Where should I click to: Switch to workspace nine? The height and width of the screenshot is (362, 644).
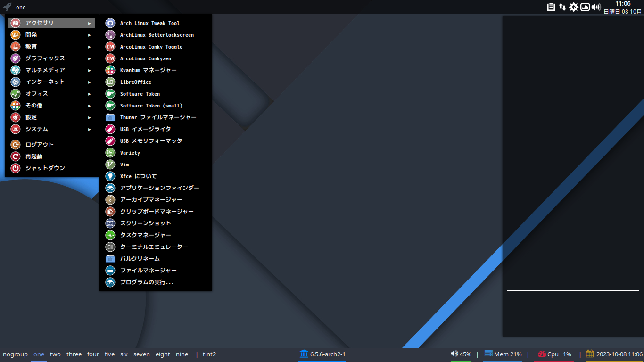[182, 354]
